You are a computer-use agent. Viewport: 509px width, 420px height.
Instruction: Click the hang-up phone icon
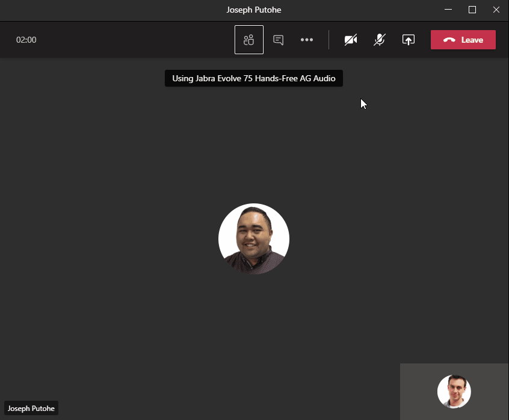coord(449,40)
